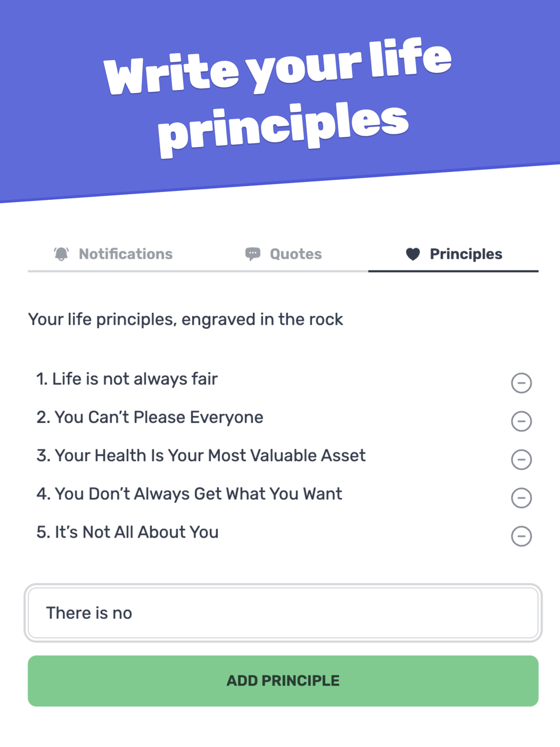Viewport: 560px width, 747px height.
Task: Switch to the Notifications tab
Action: point(113,255)
